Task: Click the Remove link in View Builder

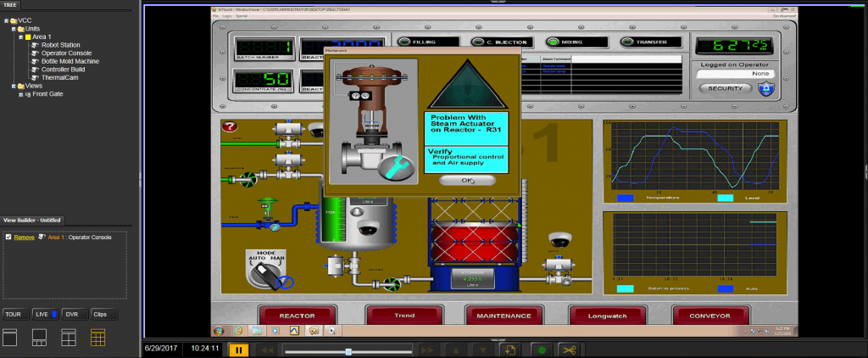Action: click(x=25, y=238)
